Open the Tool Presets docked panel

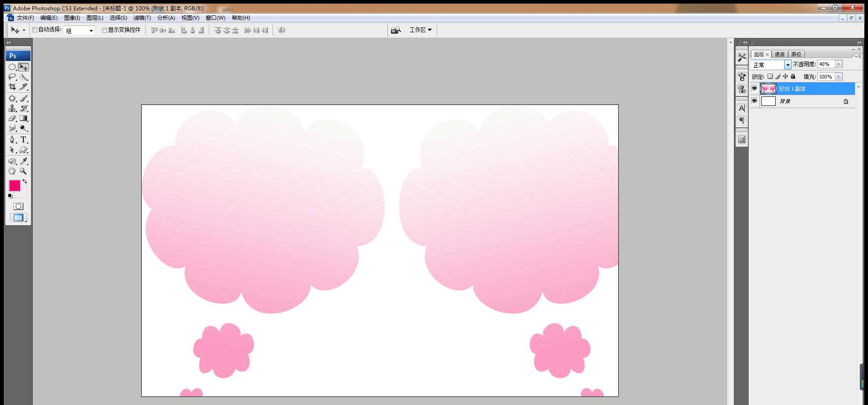pyautogui.click(x=742, y=57)
